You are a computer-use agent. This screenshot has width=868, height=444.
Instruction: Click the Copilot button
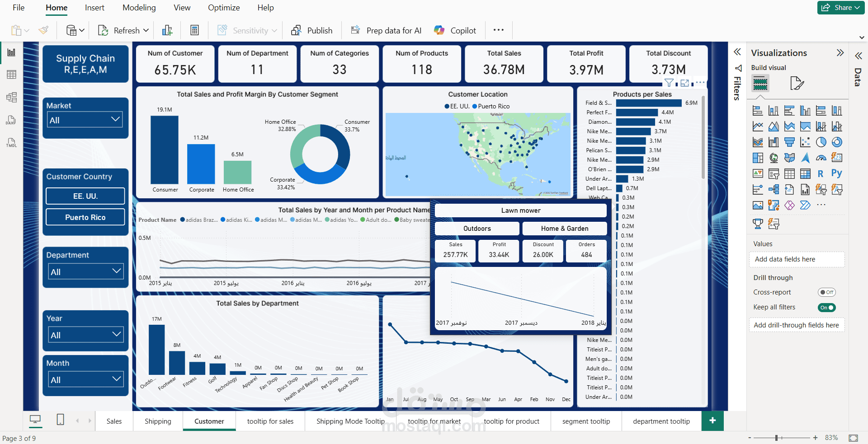pyautogui.click(x=455, y=30)
